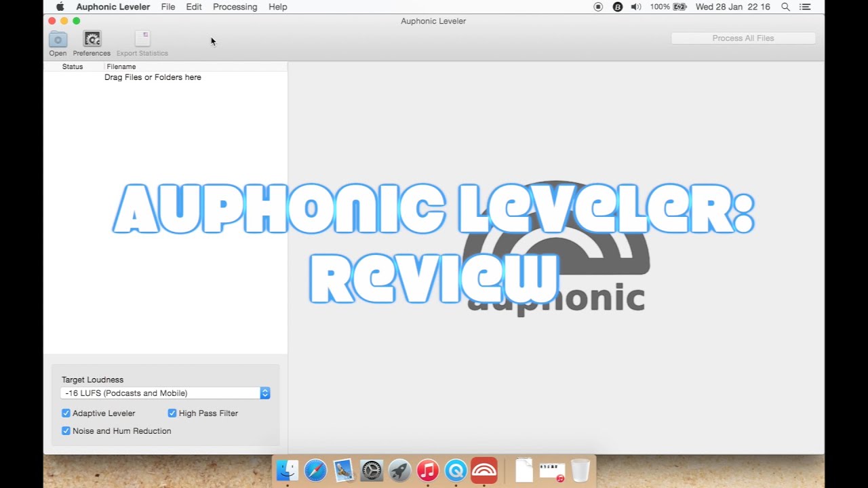
Task: Open the blank document icon in dock
Action: pyautogui.click(x=524, y=470)
